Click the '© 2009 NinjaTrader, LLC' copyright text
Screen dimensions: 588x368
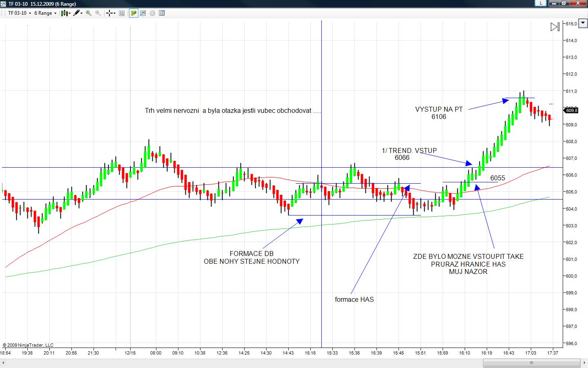[28, 345]
